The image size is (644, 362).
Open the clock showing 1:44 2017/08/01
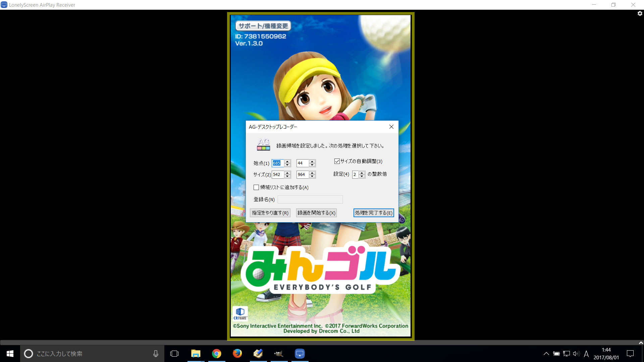pos(606,354)
